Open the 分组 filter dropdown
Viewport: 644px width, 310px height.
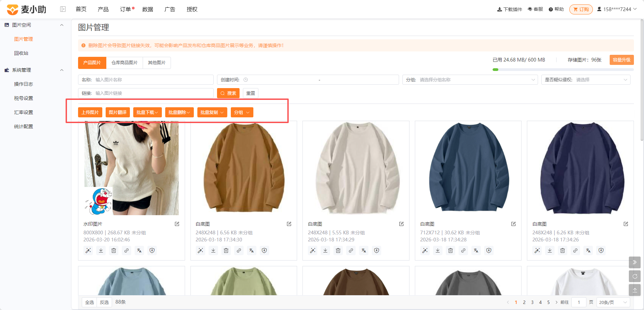pyautogui.click(x=470, y=80)
